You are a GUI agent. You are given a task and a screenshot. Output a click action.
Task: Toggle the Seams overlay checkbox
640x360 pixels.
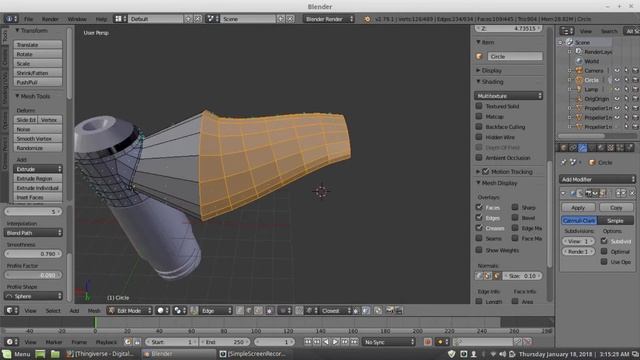pos(479,238)
